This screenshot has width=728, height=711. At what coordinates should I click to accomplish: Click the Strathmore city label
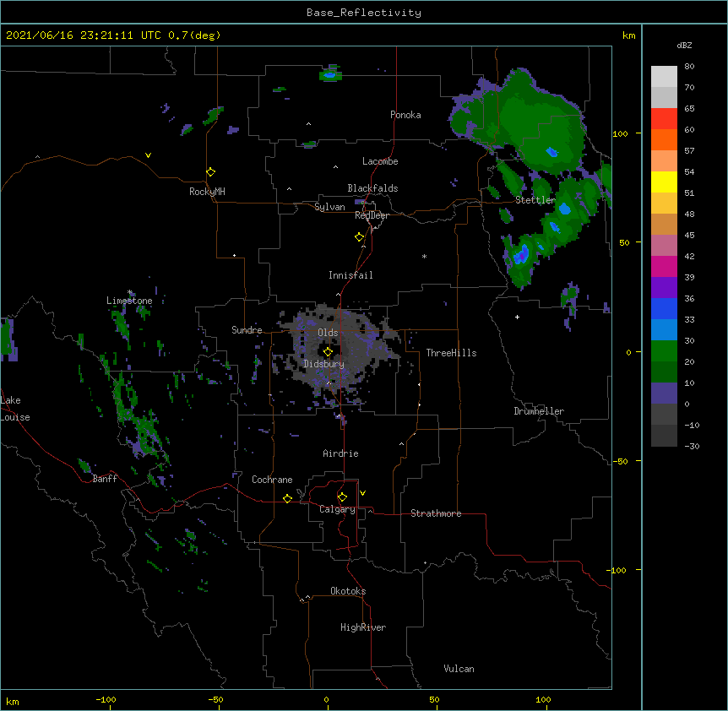pos(436,513)
